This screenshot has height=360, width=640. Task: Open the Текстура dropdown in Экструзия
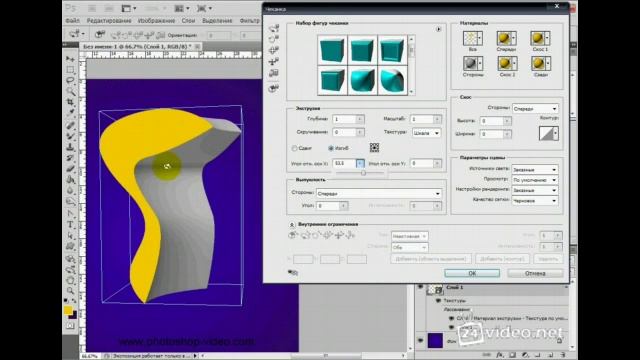[x=426, y=133]
